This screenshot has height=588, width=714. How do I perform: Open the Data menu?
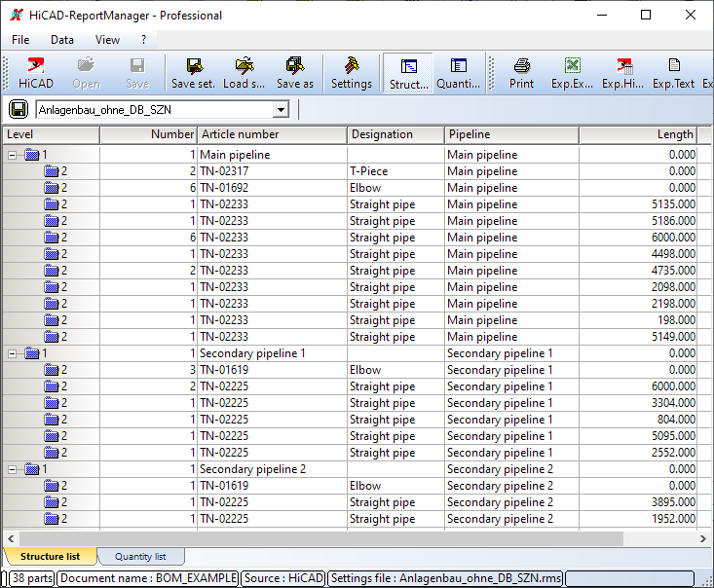(62, 40)
